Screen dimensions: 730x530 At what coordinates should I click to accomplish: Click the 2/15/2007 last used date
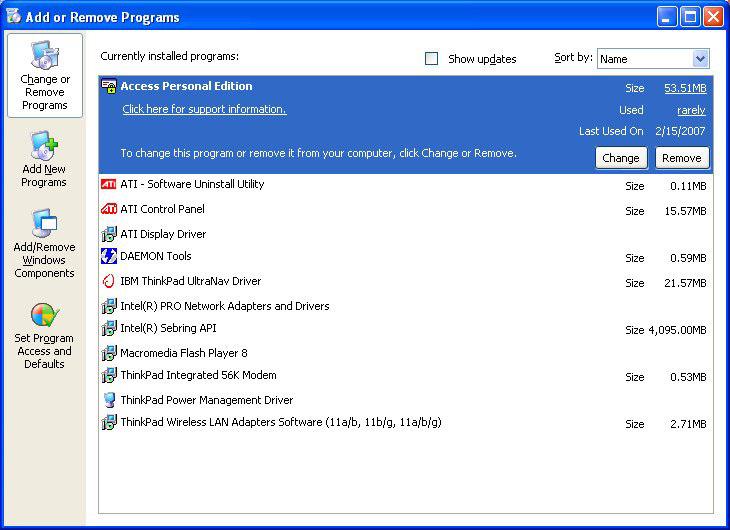[x=680, y=131]
